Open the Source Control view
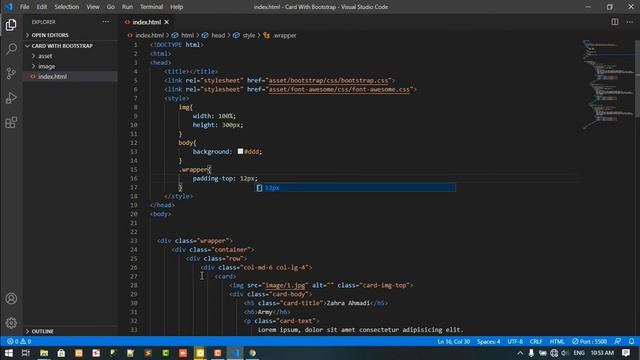The image size is (640, 360). pos(11,73)
